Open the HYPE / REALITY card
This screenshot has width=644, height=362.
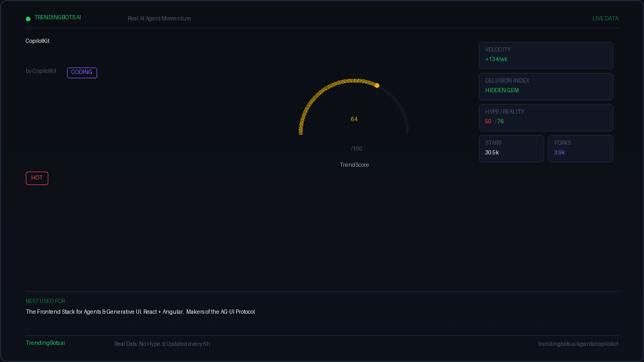pos(546,117)
